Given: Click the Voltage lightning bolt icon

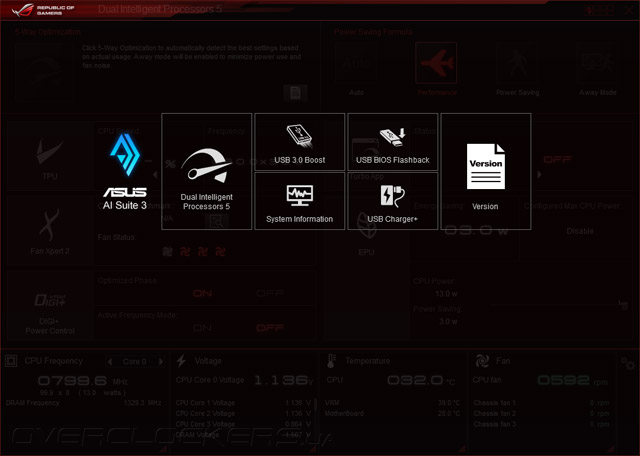Looking at the screenshot, I should pyautogui.click(x=181, y=361).
